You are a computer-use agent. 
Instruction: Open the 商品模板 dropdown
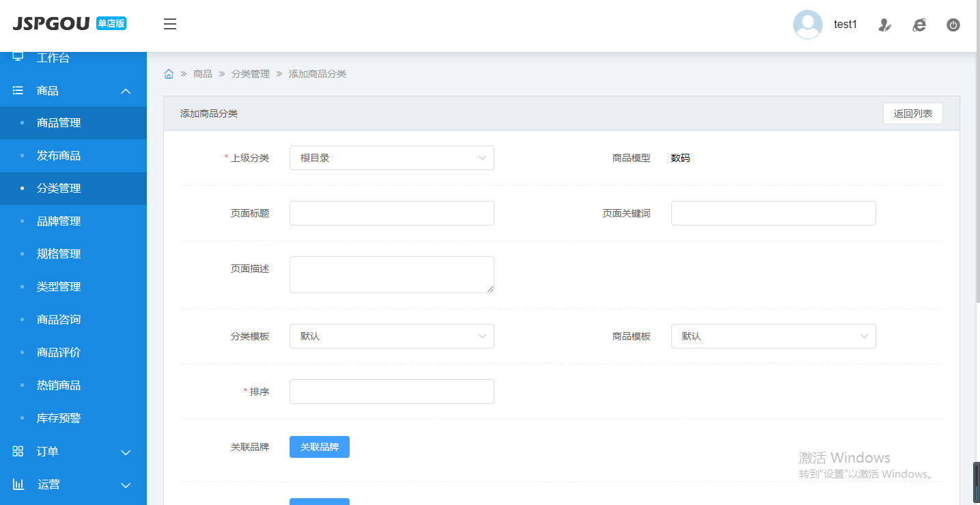pyautogui.click(x=773, y=336)
